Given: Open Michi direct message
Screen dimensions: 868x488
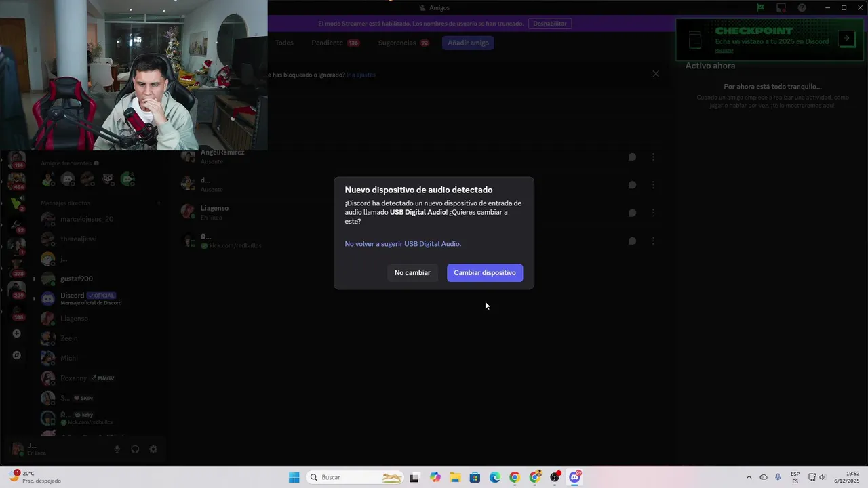Looking at the screenshot, I should pyautogui.click(x=100, y=358).
